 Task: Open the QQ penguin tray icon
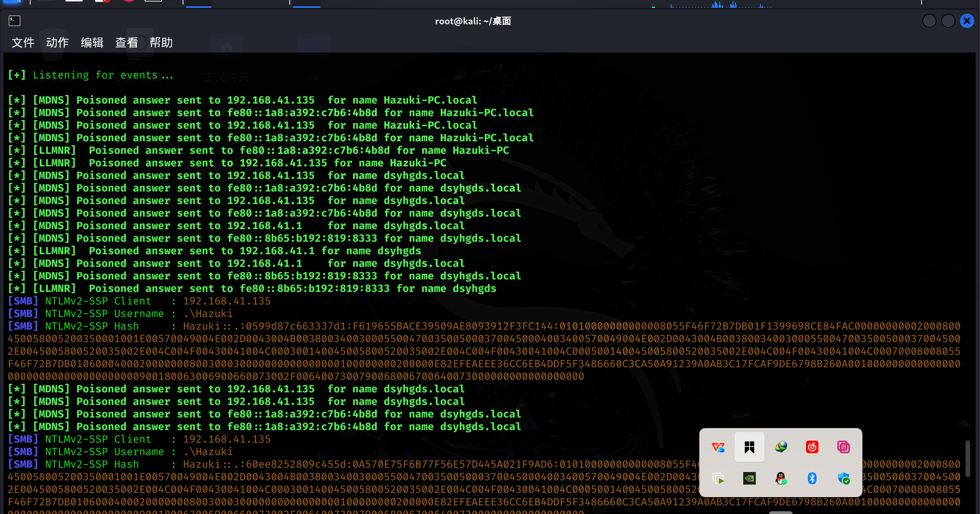(780, 478)
